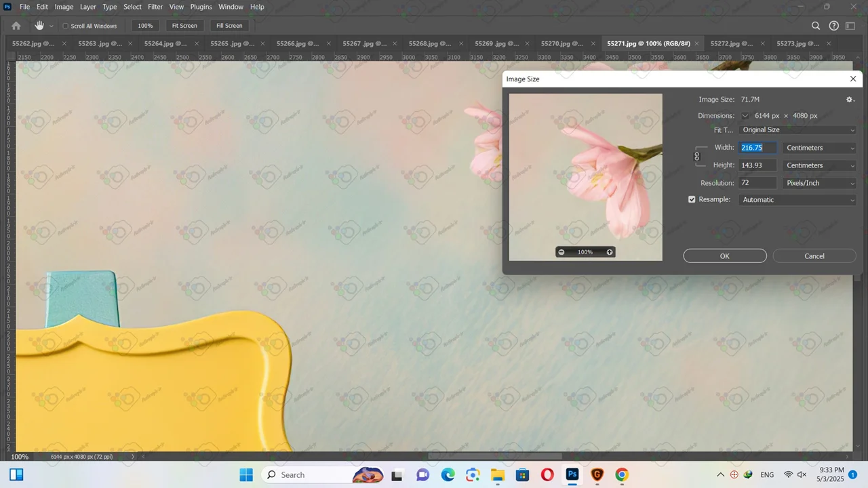Open the Width units Centimeters dropdown
The height and width of the screenshot is (488, 868).
[x=820, y=148]
